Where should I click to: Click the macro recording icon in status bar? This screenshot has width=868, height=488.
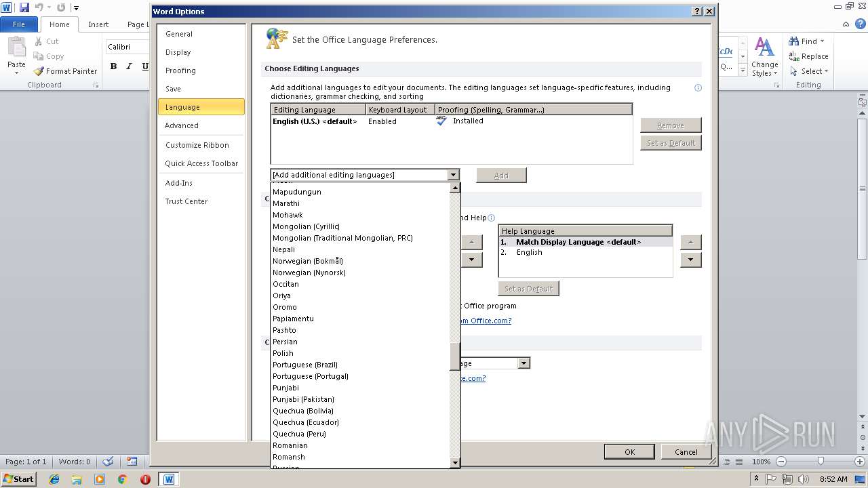point(132,462)
